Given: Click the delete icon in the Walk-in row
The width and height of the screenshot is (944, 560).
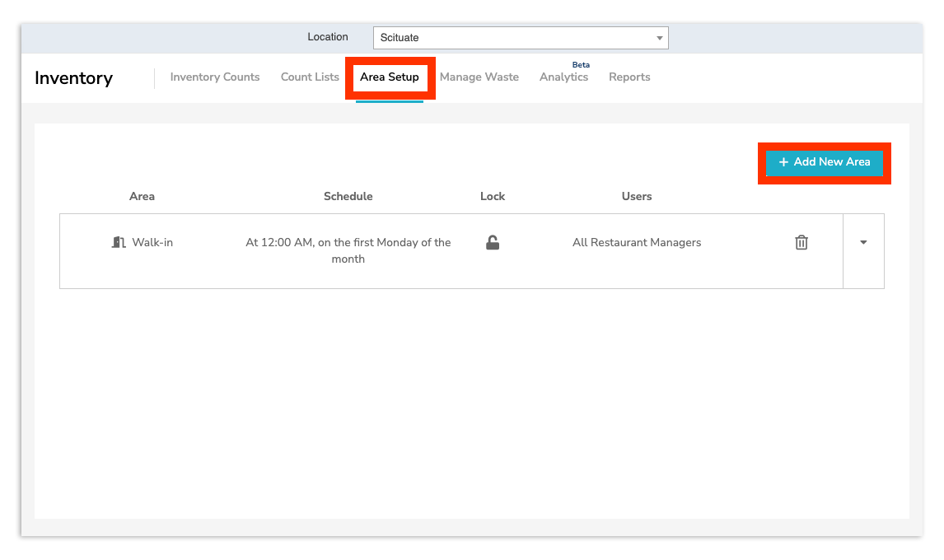Looking at the screenshot, I should point(801,242).
